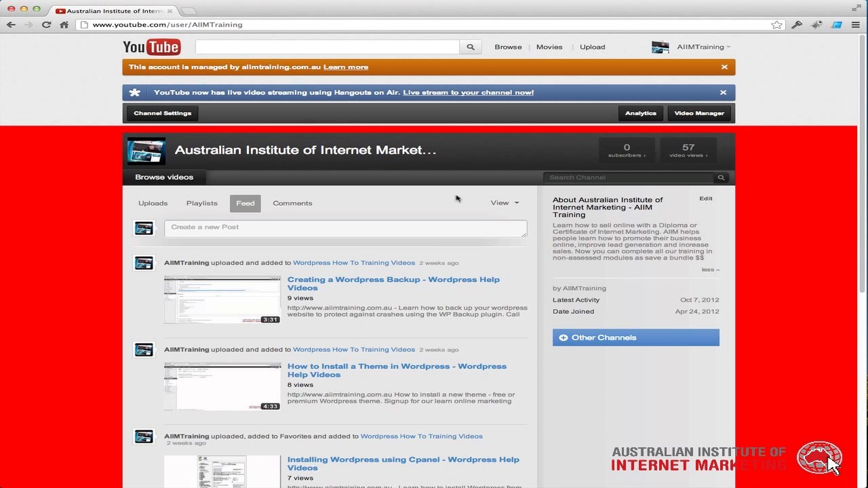
Task: Open Browse in the YouTube header
Action: click(x=508, y=47)
